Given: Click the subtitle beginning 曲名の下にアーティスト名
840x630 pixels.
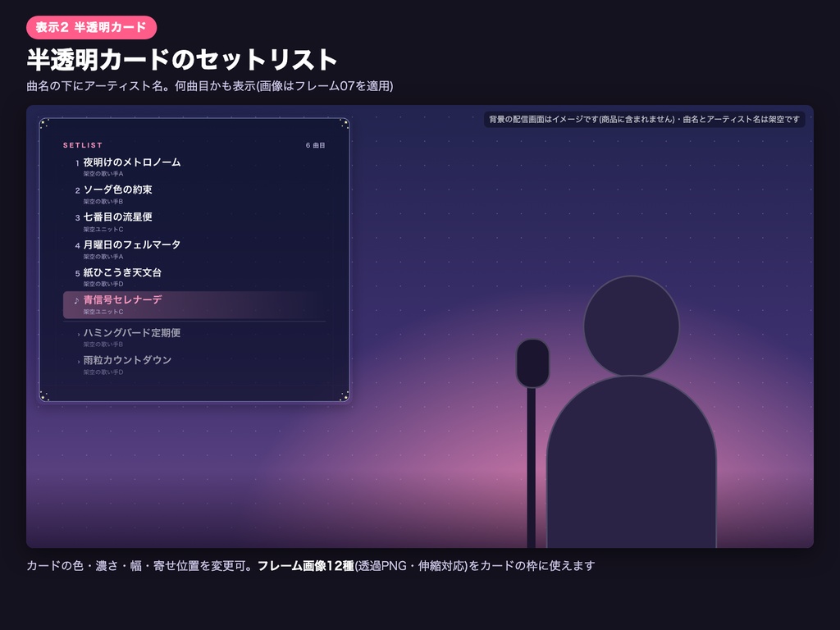Looking at the screenshot, I should click(210, 85).
